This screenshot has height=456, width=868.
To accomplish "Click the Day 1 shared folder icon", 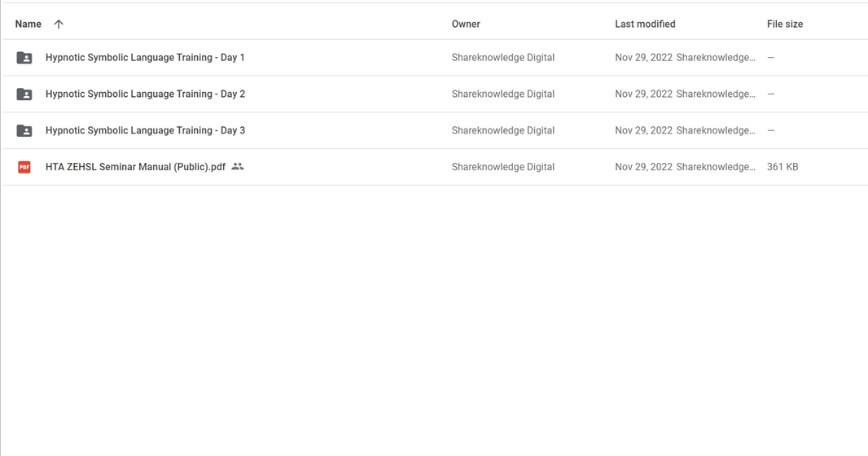I will (x=24, y=58).
